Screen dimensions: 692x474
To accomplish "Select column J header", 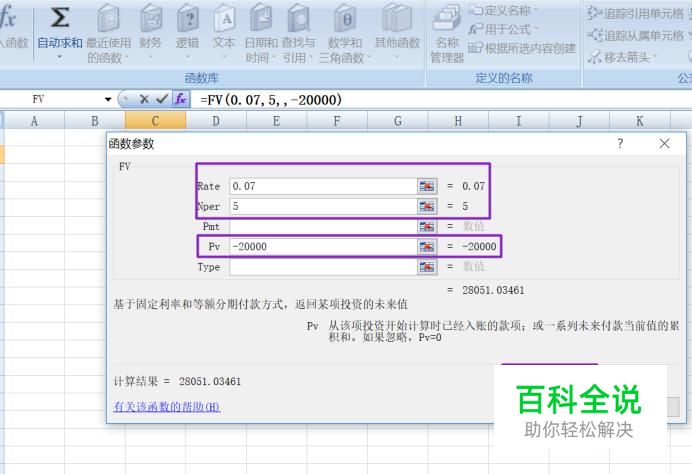I will tap(579, 120).
